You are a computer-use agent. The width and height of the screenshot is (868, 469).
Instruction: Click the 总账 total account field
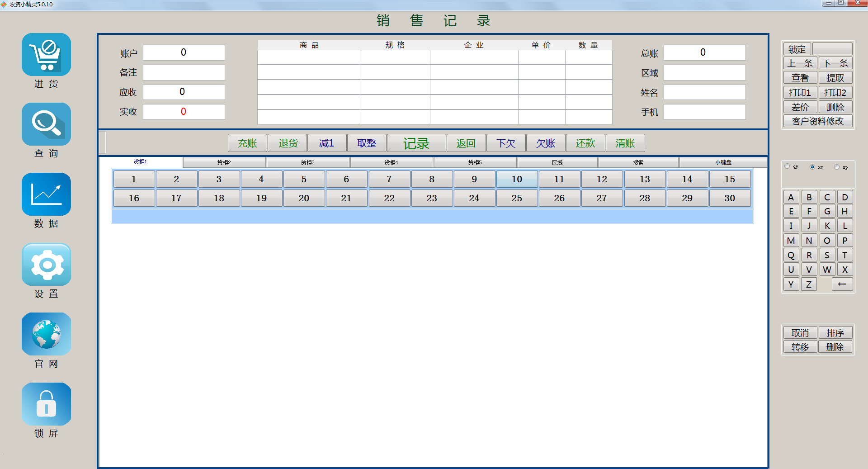point(704,52)
